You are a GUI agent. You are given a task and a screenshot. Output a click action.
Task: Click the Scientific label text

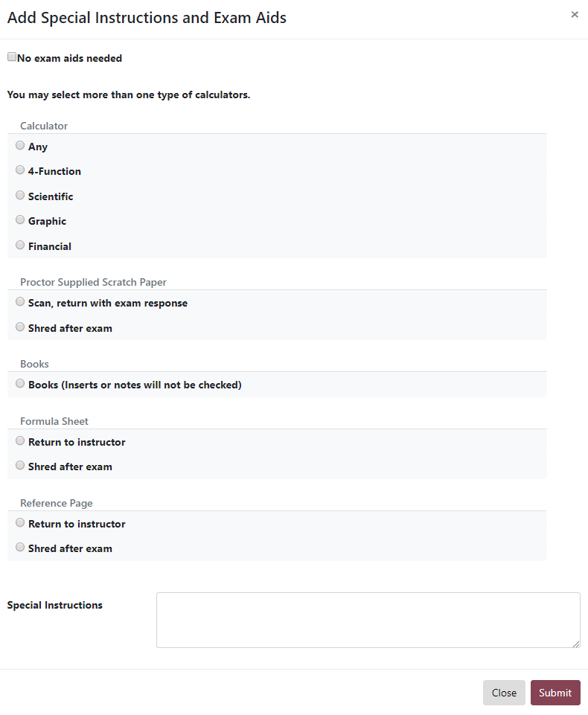tap(51, 196)
